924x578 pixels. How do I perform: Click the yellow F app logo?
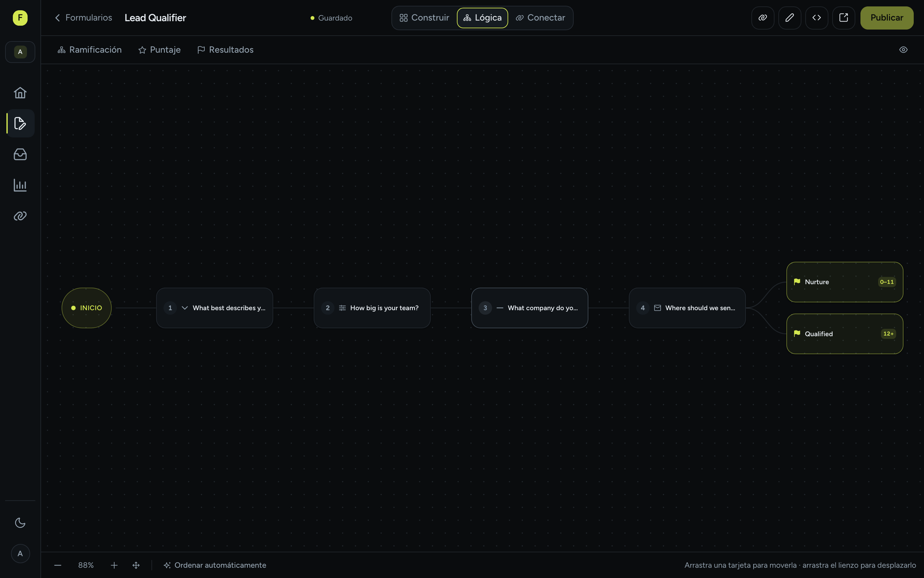click(x=20, y=18)
